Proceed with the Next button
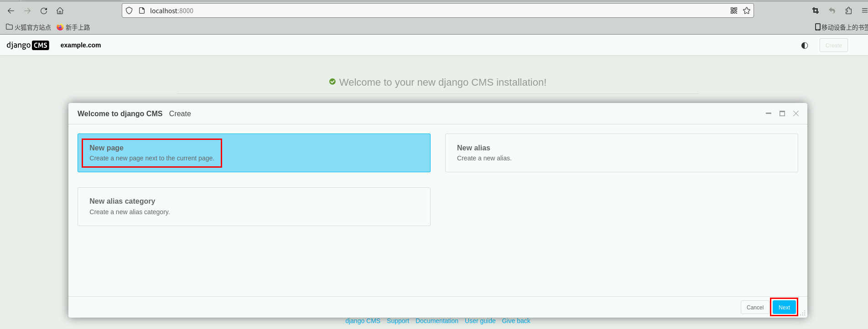The image size is (868, 329). (x=784, y=308)
